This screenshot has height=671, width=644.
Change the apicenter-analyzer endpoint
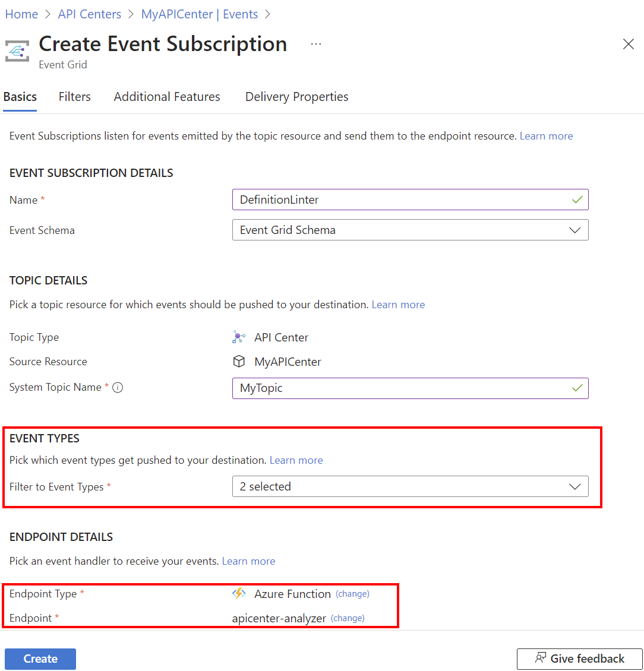coord(348,618)
